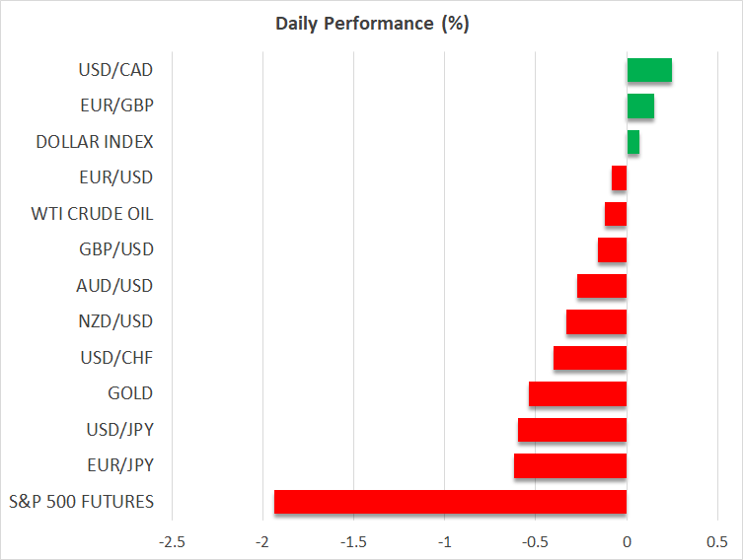This screenshot has height=560, width=743.
Task: Click the Daily Performance (%) chart title
Action: 371,24
